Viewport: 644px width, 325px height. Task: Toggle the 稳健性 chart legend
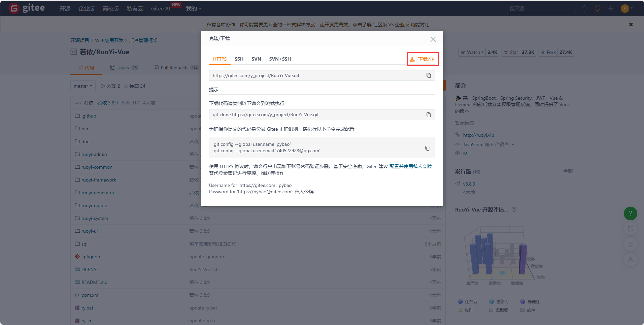pos(530,302)
